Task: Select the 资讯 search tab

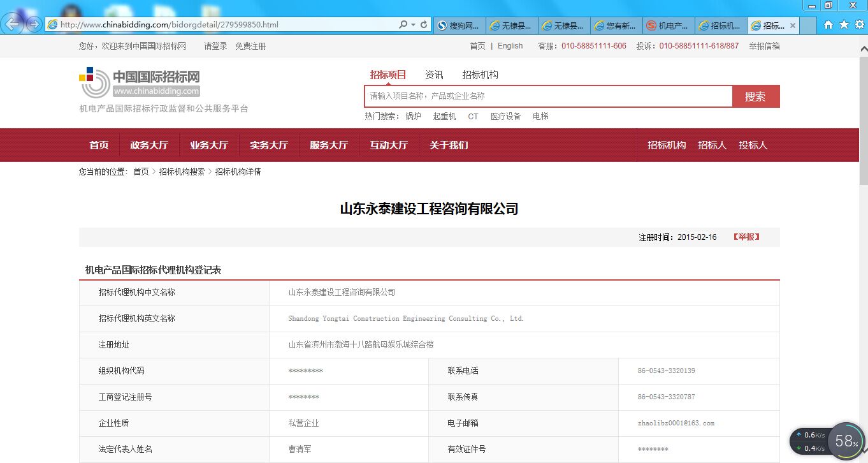Action: [434, 75]
